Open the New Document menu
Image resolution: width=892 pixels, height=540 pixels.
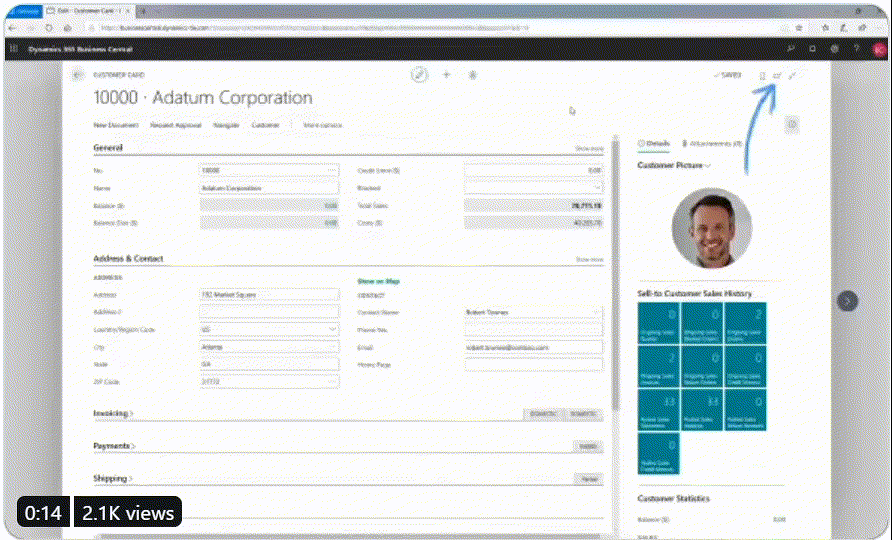pos(116,125)
